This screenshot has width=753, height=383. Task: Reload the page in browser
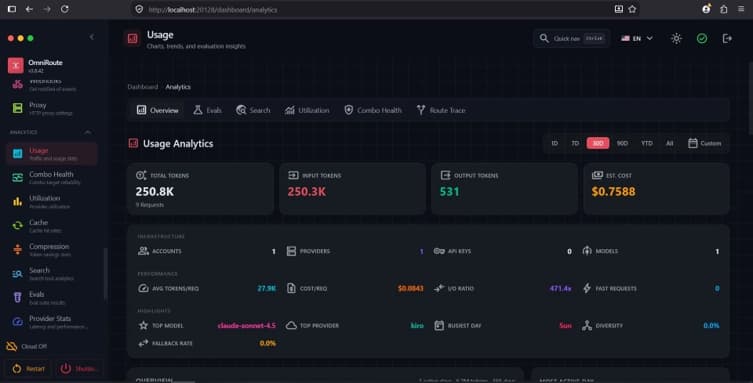[65, 9]
